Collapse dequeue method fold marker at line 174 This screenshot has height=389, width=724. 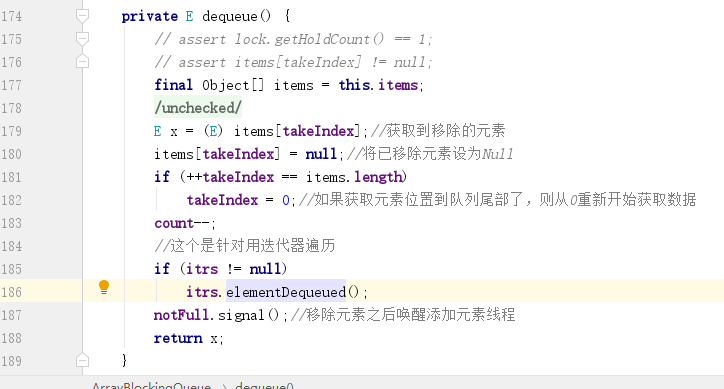click(x=82, y=16)
